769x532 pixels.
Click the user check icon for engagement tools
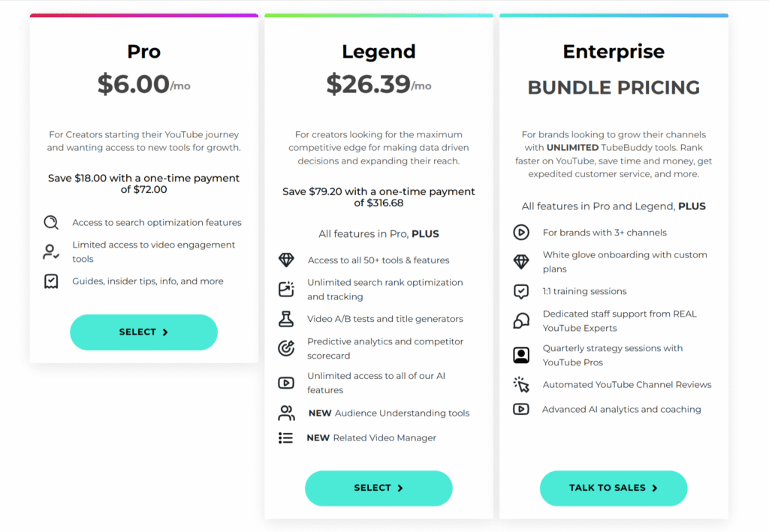pyautogui.click(x=51, y=252)
